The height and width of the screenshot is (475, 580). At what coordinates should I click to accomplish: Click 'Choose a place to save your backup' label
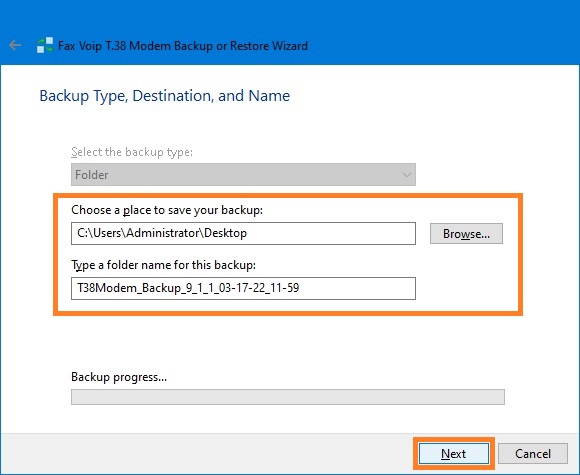point(167,210)
